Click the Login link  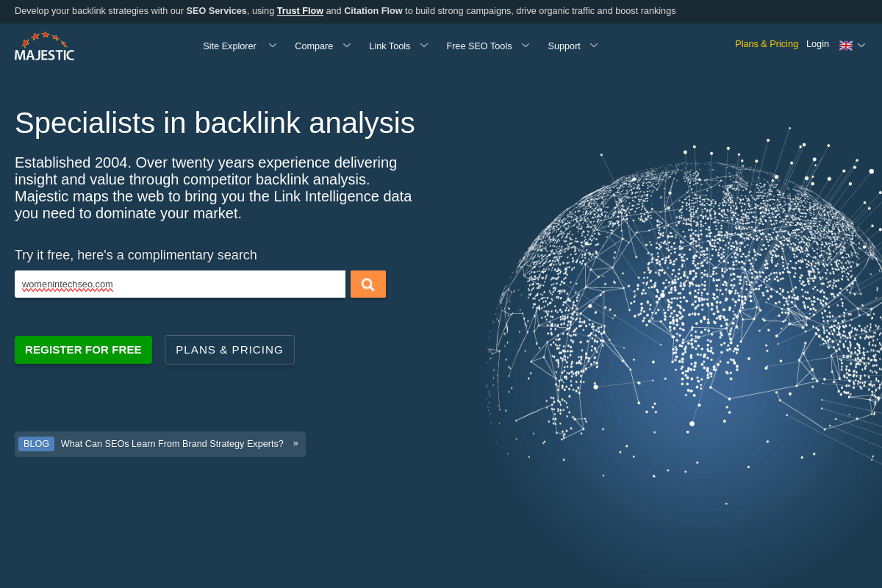[x=817, y=44]
